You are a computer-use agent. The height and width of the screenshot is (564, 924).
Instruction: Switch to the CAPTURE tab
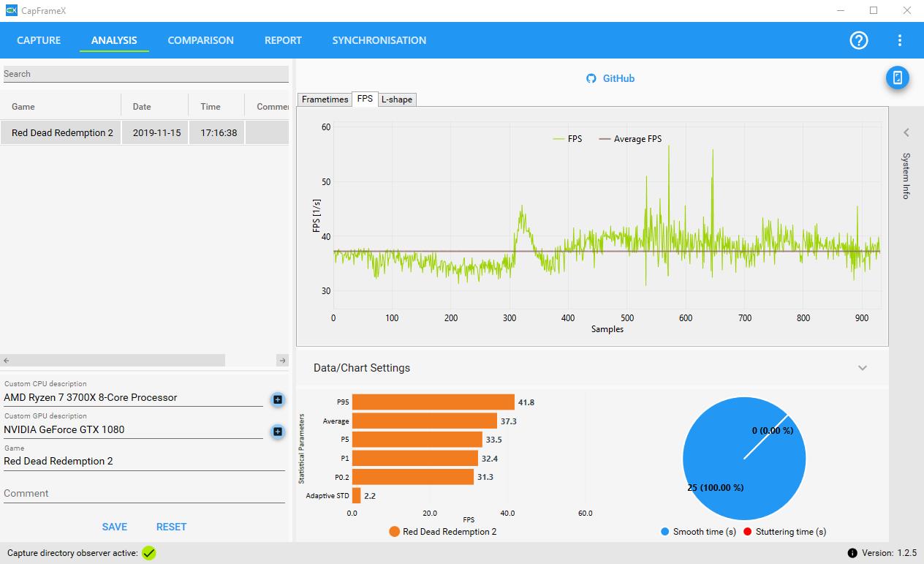click(39, 40)
